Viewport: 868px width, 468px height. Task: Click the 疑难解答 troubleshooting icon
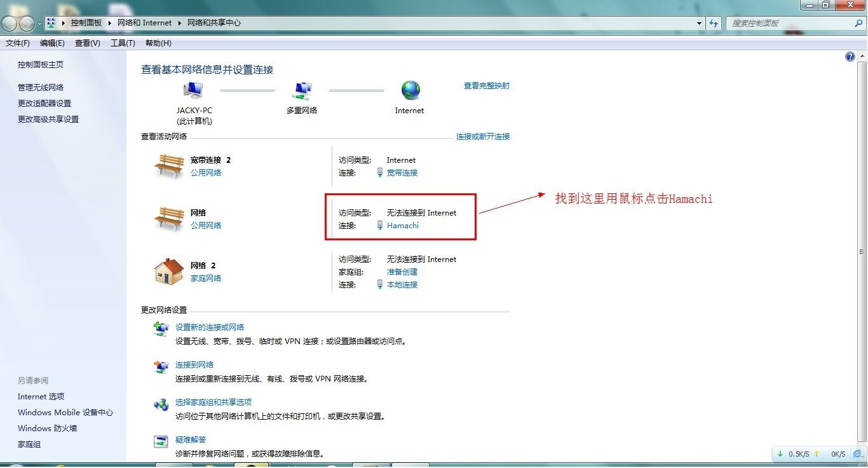(160, 441)
